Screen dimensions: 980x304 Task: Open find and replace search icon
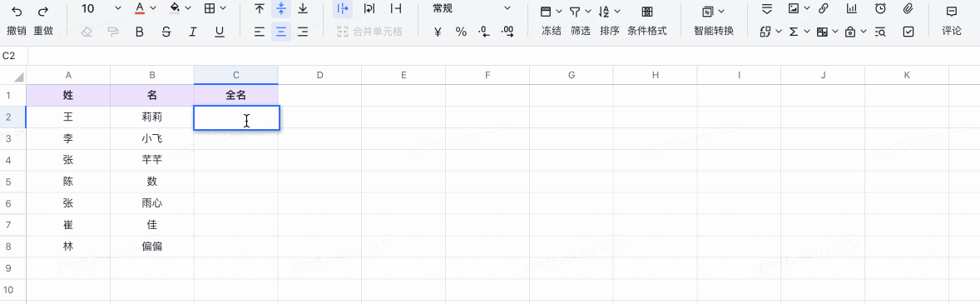tap(880, 32)
